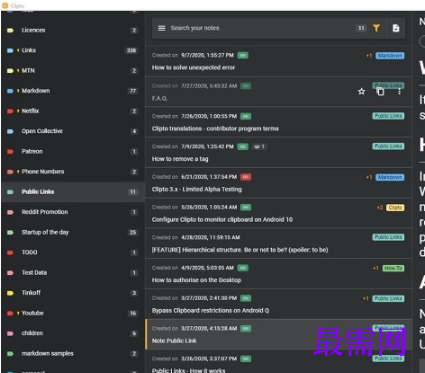Screen dimensions: 425x373
Task: Click the yellow Tinkoff tag icon
Action: pos(10,293)
